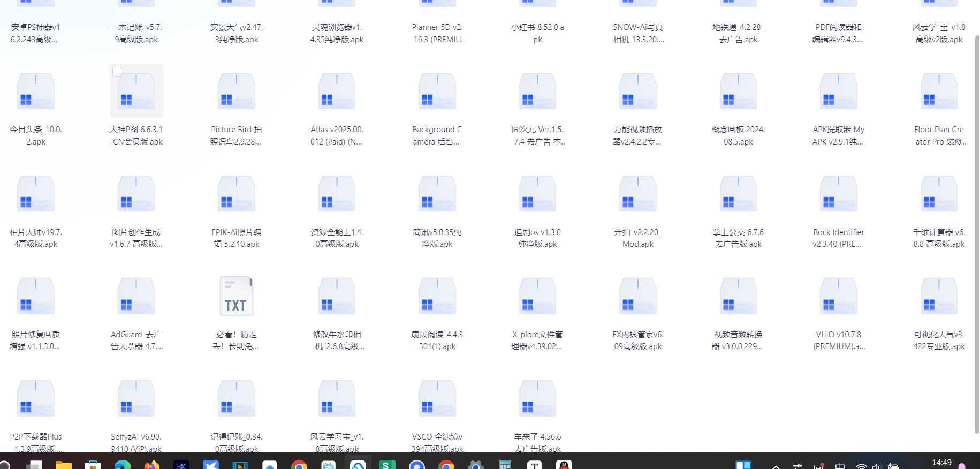Image resolution: width=980 pixels, height=469 pixels.
Task: Expand the system tray hidden icons chevron
Action: tap(776, 466)
